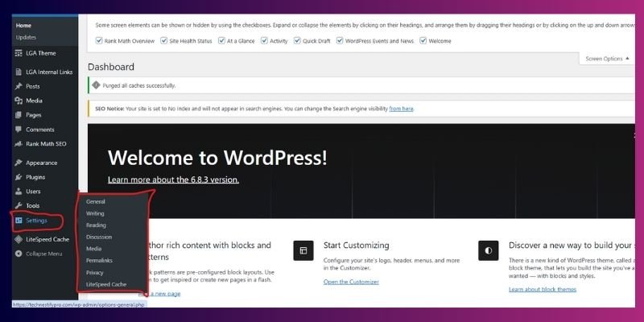Open LGA Theme menu item

coord(41,53)
